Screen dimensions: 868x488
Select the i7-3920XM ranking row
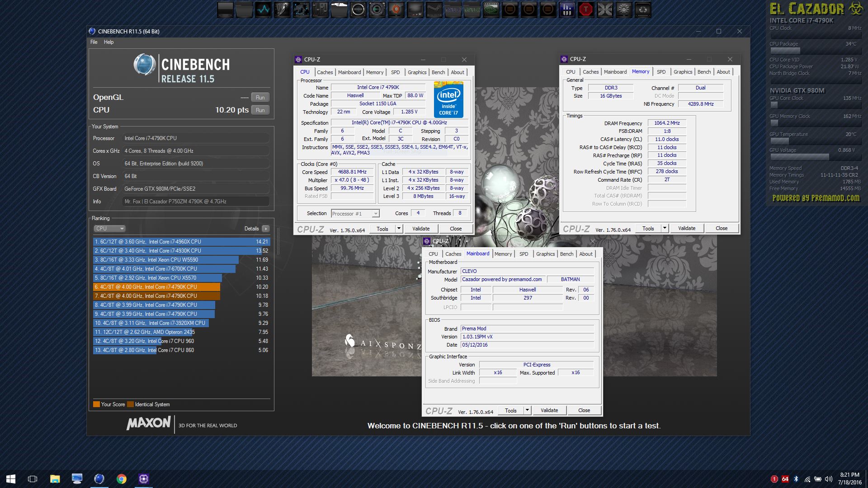(x=181, y=323)
